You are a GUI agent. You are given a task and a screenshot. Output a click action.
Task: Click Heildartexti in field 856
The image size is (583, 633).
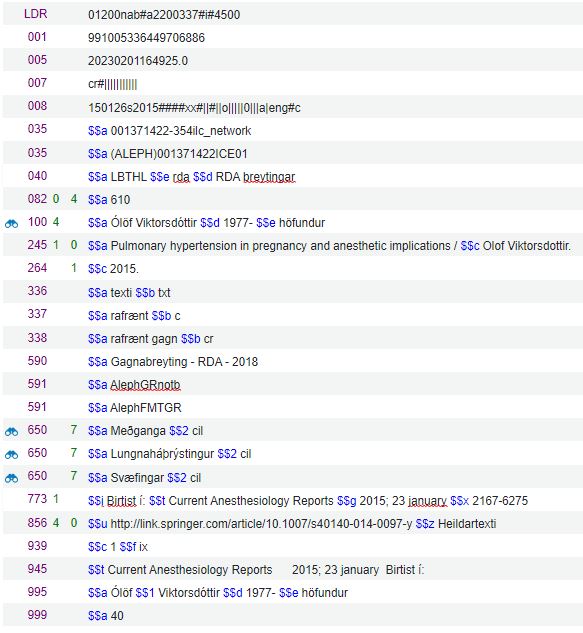(467, 524)
